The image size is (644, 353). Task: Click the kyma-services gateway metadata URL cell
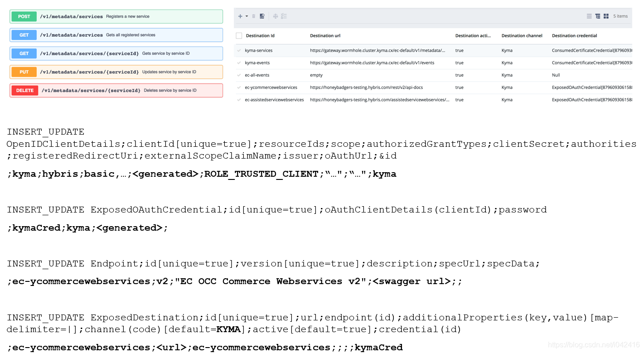tap(378, 50)
